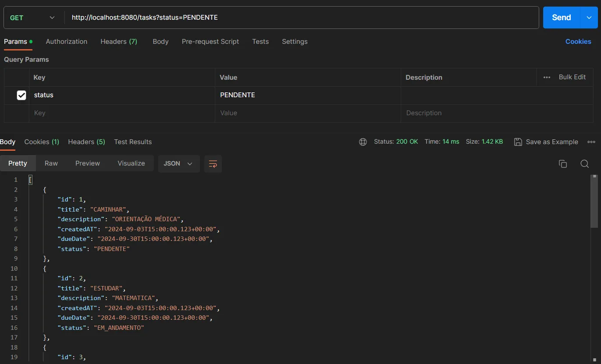Open the response Headers (5) tab

click(86, 142)
